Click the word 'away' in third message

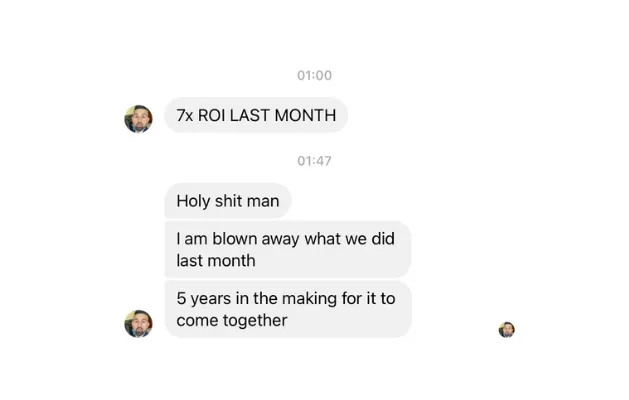point(280,240)
